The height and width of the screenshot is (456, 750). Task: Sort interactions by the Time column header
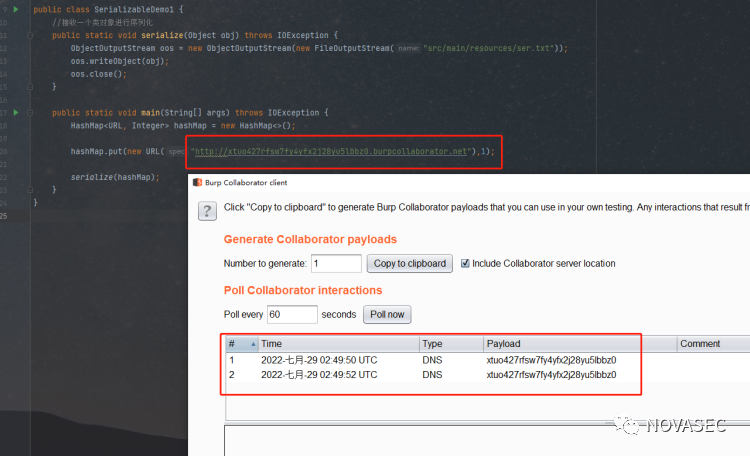tap(339, 344)
